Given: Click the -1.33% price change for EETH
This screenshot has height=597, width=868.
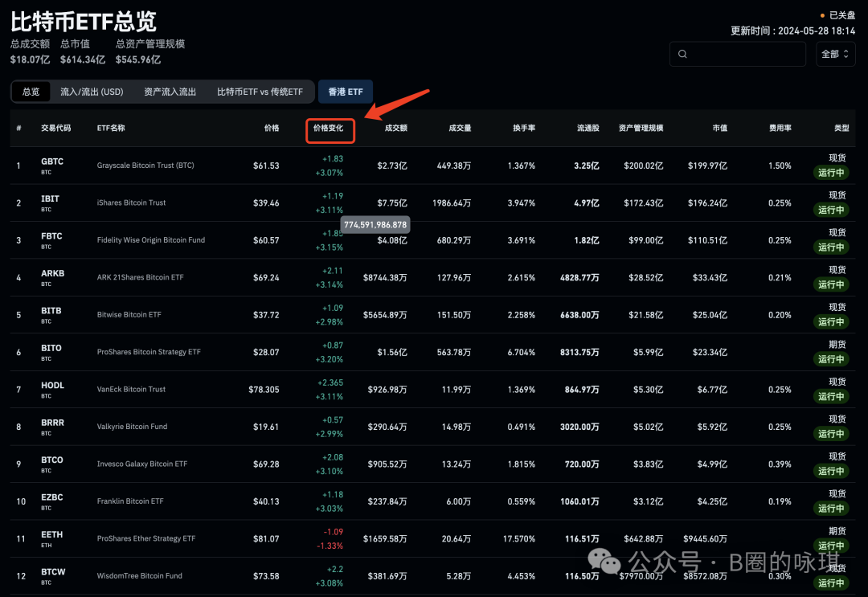Looking at the screenshot, I should [330, 546].
